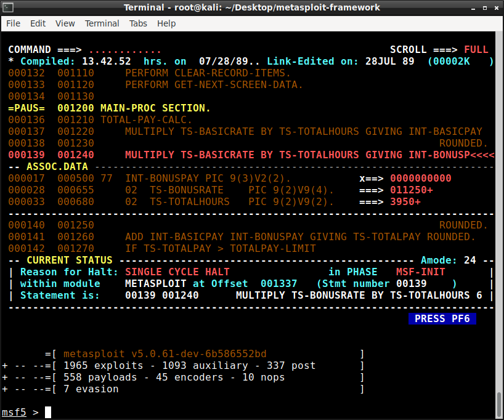Click the COMMAND input dotted field

click(x=124, y=50)
